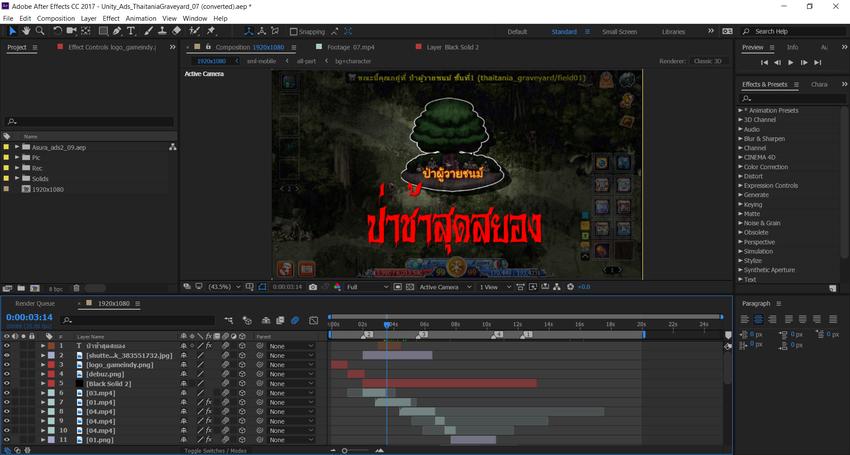Expand the Animation Presets category

(x=740, y=110)
